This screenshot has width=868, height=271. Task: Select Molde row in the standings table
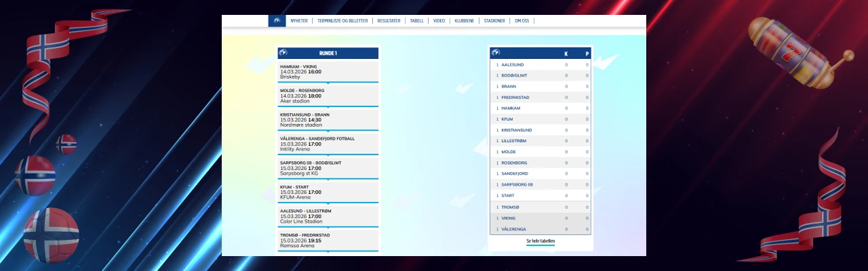pos(540,152)
